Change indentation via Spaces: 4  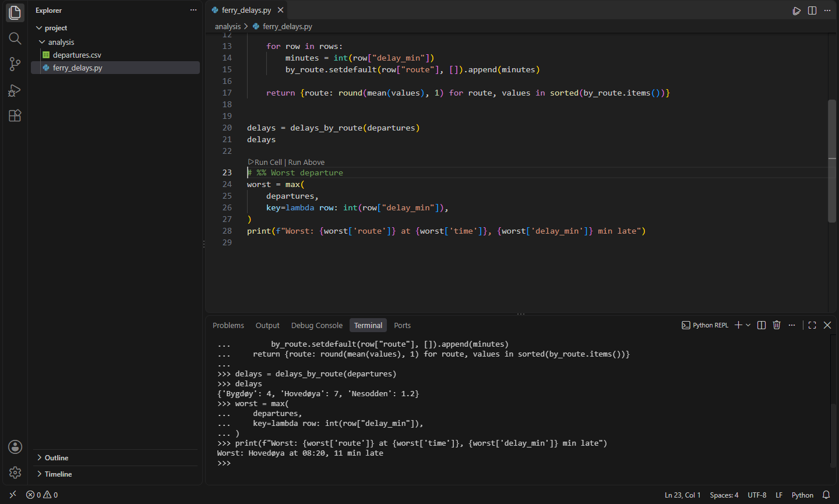coord(724,495)
